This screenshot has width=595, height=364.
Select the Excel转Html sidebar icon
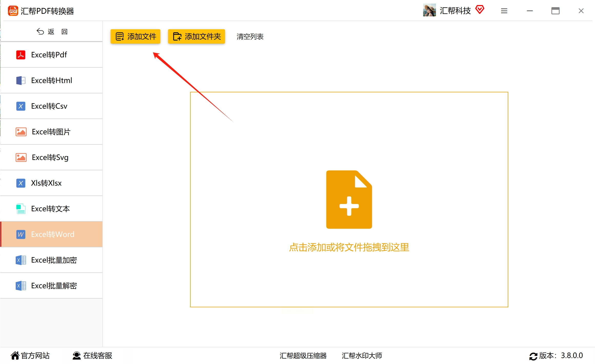coord(21,81)
